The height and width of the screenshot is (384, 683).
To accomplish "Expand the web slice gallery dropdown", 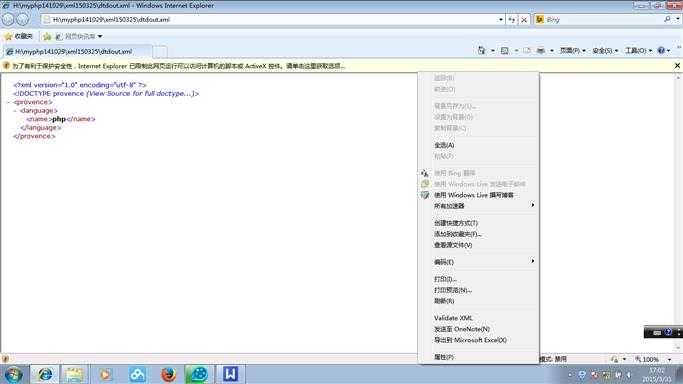I will pyautogui.click(x=100, y=36).
